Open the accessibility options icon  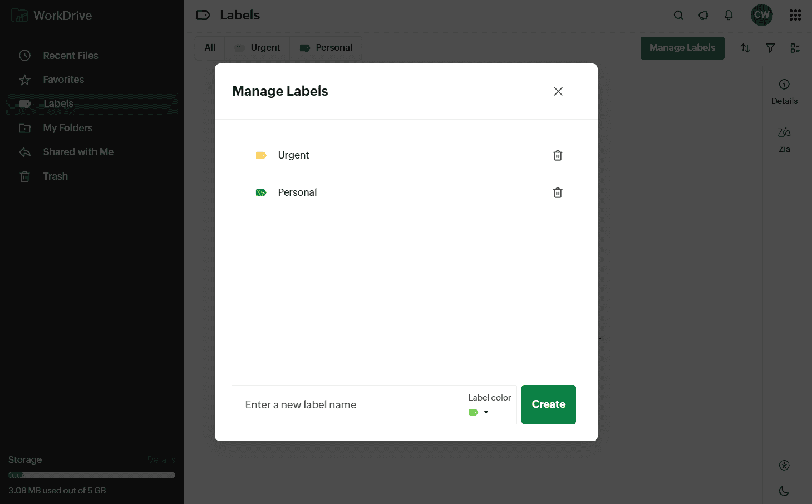[x=784, y=466]
